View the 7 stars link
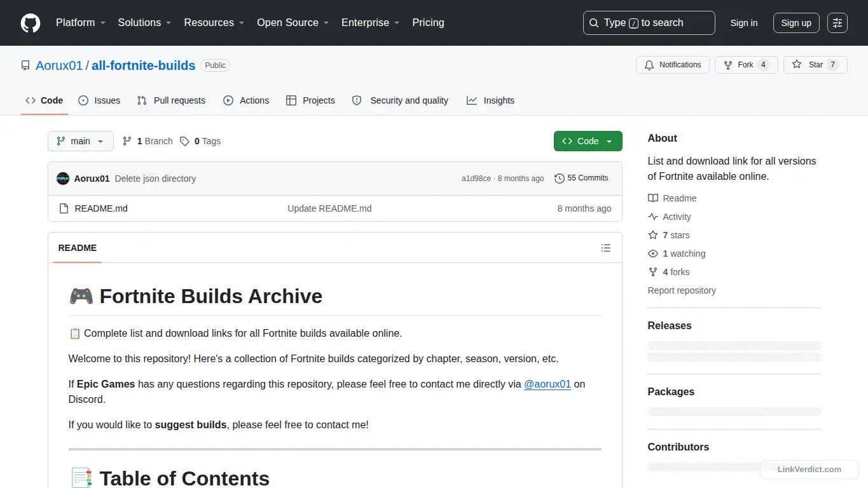 (669, 235)
